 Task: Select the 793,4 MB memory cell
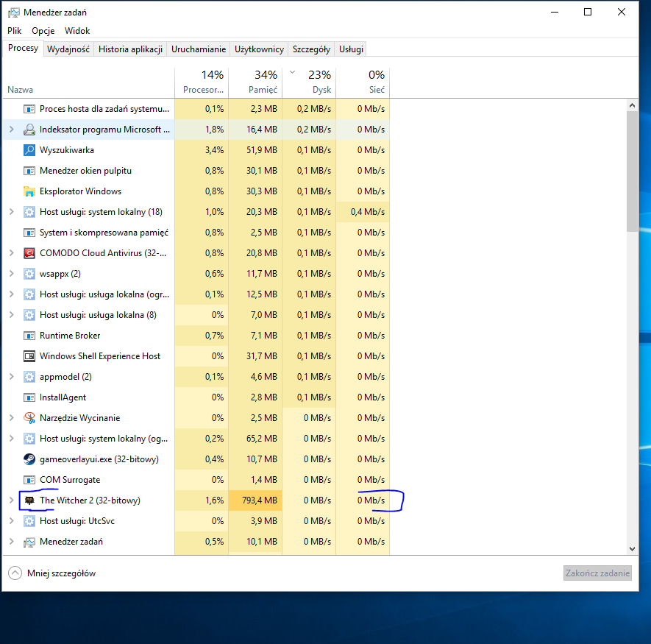255,500
